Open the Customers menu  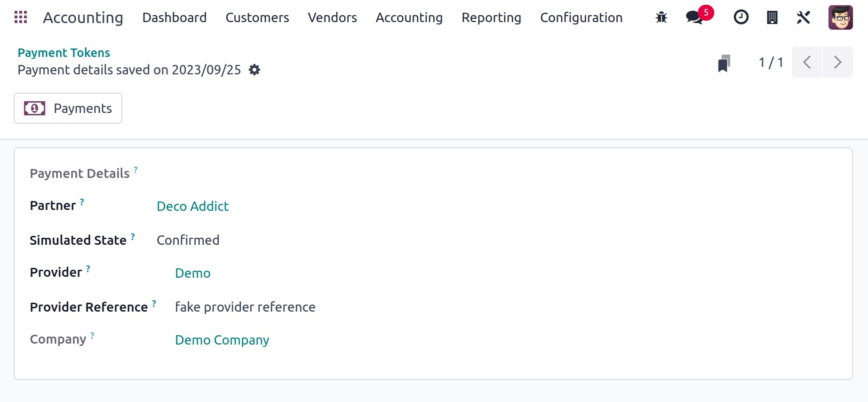coord(257,17)
